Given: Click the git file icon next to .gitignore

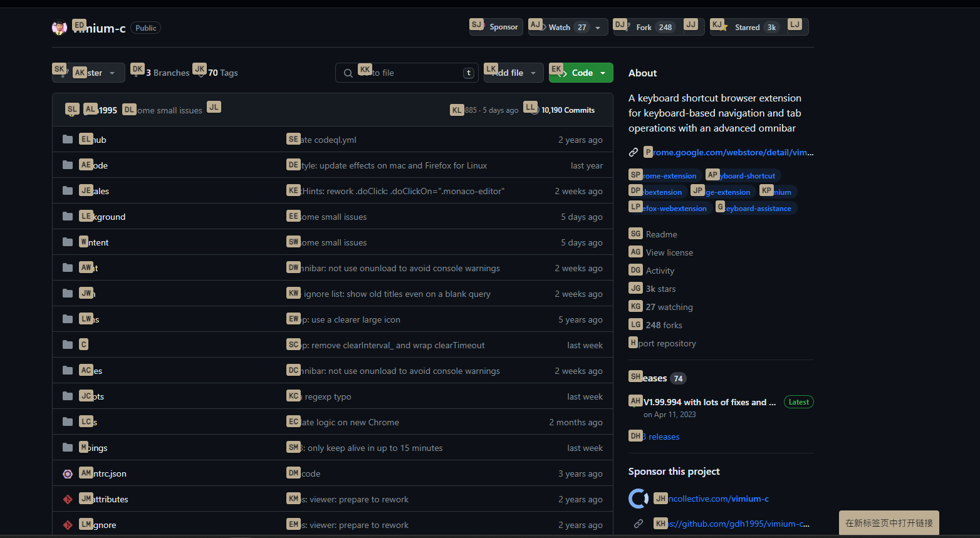Looking at the screenshot, I should 68,525.
